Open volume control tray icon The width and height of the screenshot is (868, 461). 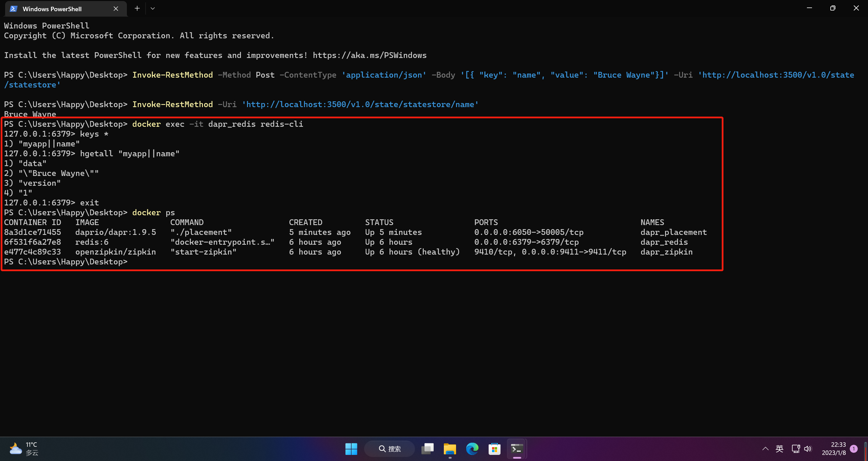pos(808,449)
